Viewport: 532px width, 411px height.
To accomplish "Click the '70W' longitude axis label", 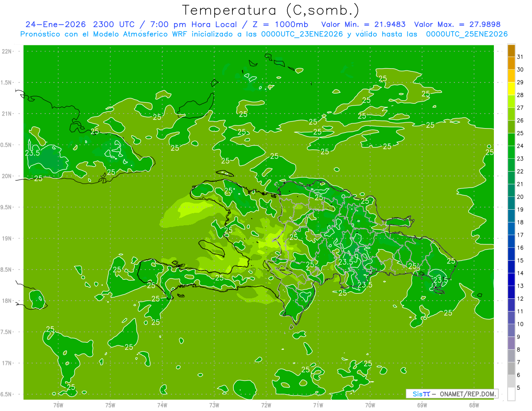I will (370, 405).
